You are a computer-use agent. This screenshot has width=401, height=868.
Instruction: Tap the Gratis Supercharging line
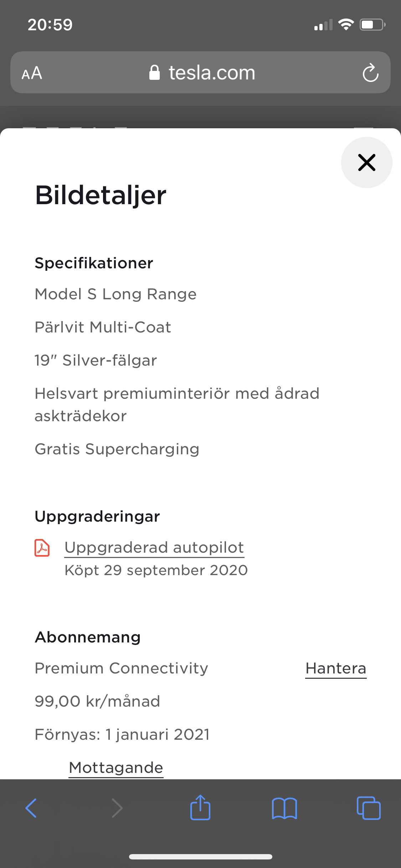tap(117, 449)
